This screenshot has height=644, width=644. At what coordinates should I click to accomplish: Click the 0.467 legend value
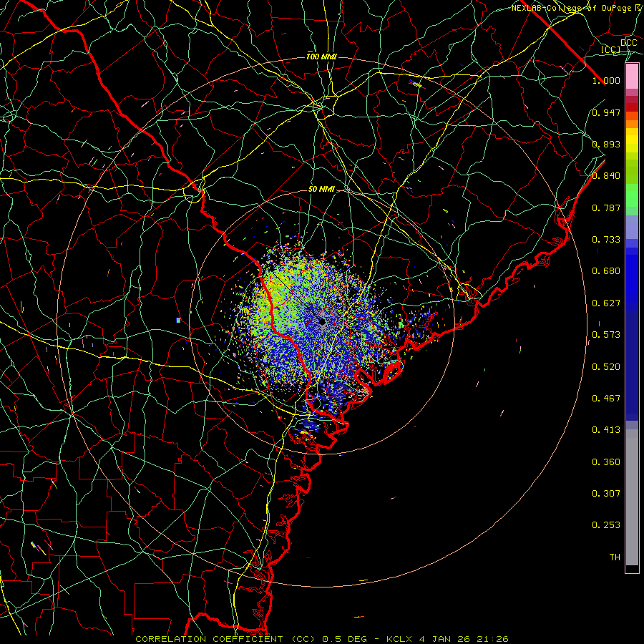coord(606,399)
